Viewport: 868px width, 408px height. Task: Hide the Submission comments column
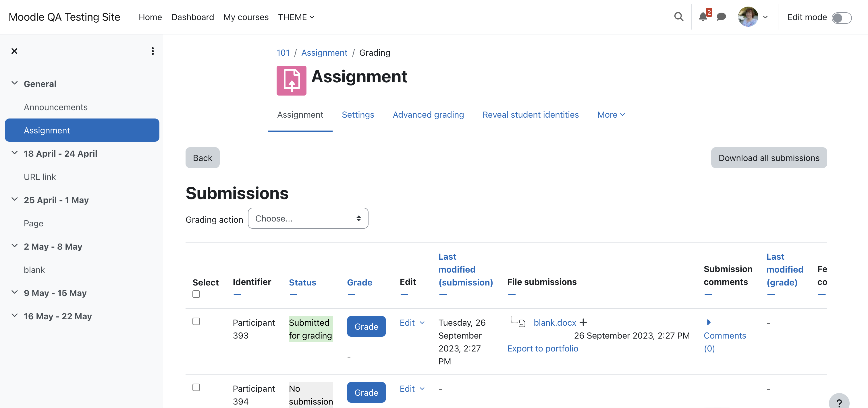[708, 295]
